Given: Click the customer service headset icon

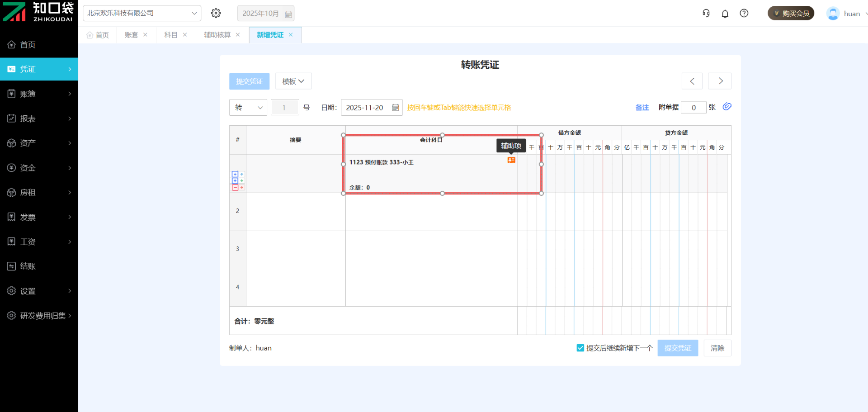Looking at the screenshot, I should 706,14.
